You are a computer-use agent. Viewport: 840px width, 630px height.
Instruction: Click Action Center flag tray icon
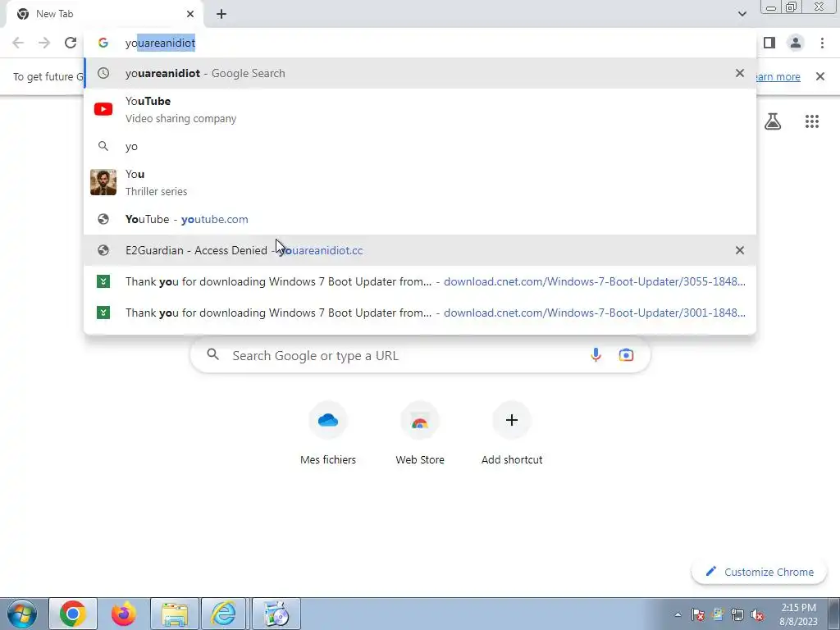pyautogui.click(x=697, y=614)
